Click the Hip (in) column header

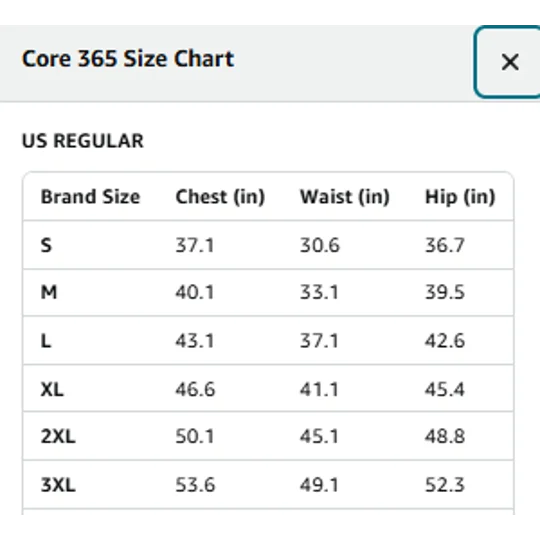460,197
